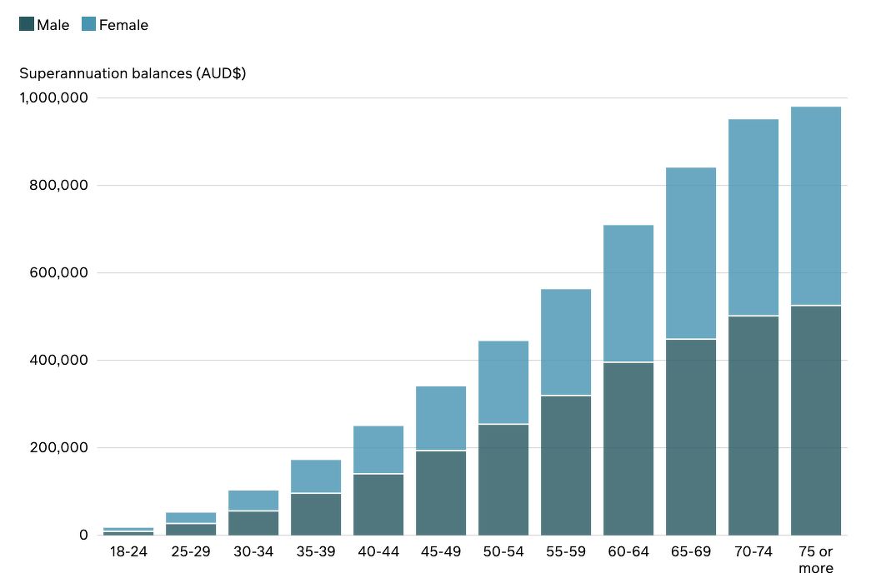Click the 55-59 age group label
This screenshot has height=588, width=876.
tap(566, 551)
